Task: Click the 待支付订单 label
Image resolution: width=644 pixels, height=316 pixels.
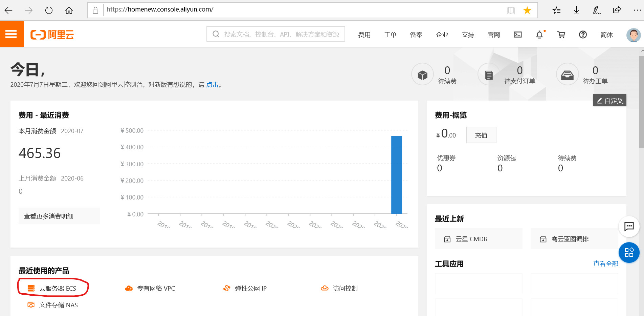Action: [519, 81]
